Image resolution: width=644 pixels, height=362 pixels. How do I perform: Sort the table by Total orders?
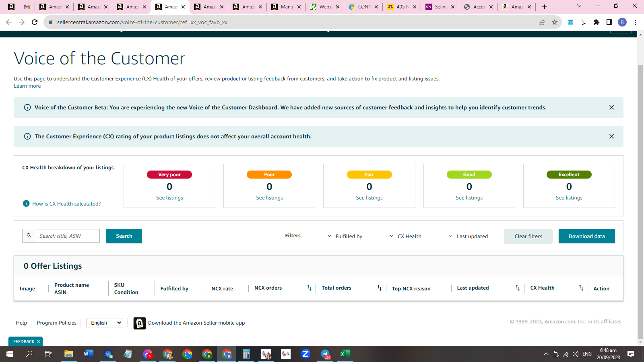[x=379, y=288]
